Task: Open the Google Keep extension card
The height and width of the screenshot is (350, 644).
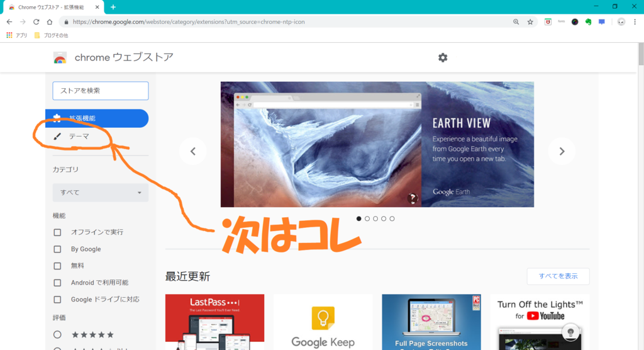Action: point(323,322)
